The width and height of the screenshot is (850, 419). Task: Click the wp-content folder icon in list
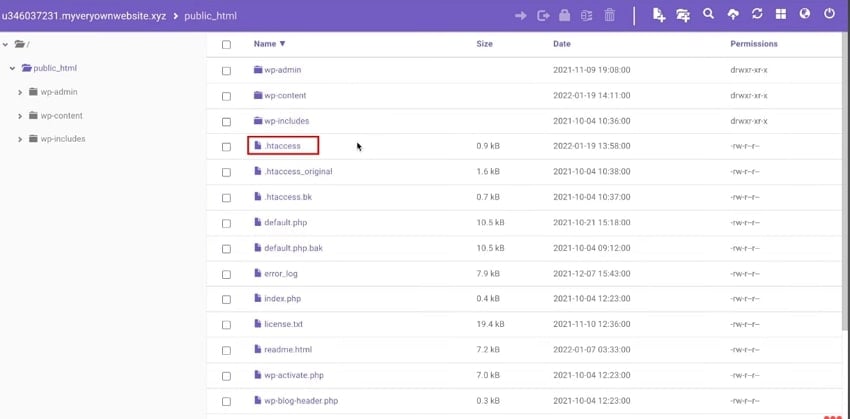click(x=258, y=95)
